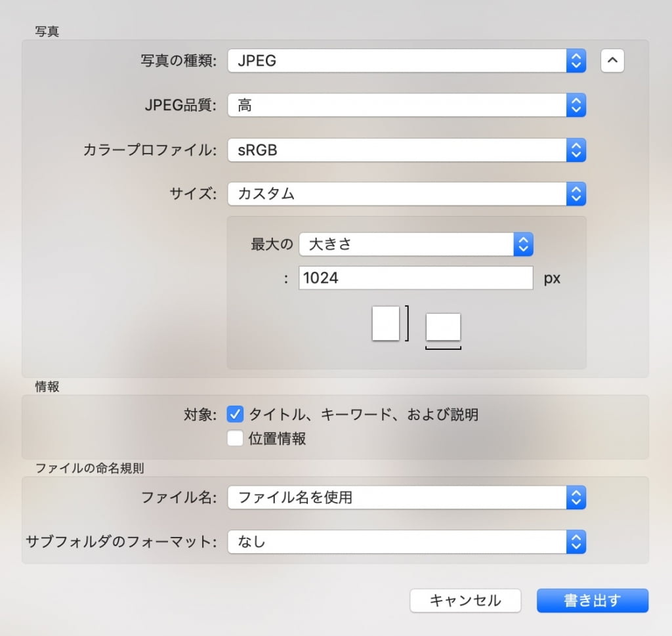672x636 pixels.
Task: Click the 情報 section heading
Action: (47, 387)
